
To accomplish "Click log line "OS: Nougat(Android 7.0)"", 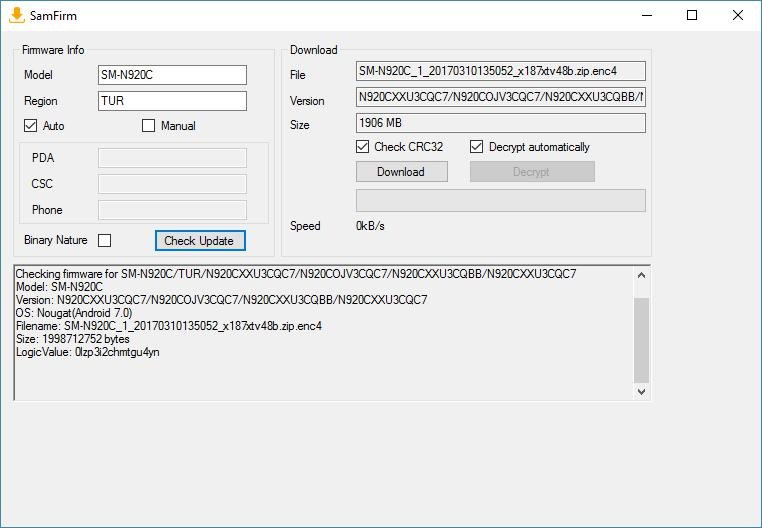I will click(x=74, y=313).
